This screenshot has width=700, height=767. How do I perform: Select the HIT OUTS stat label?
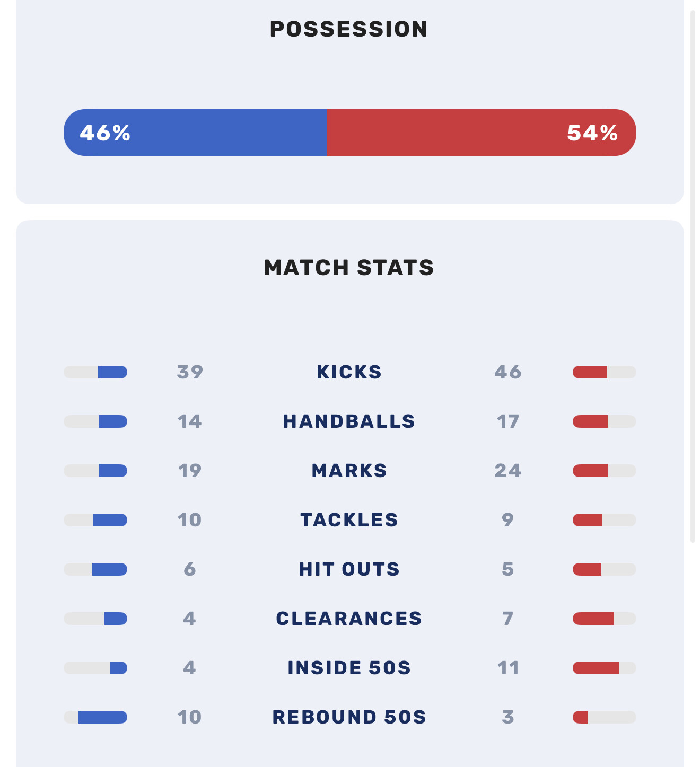349,569
